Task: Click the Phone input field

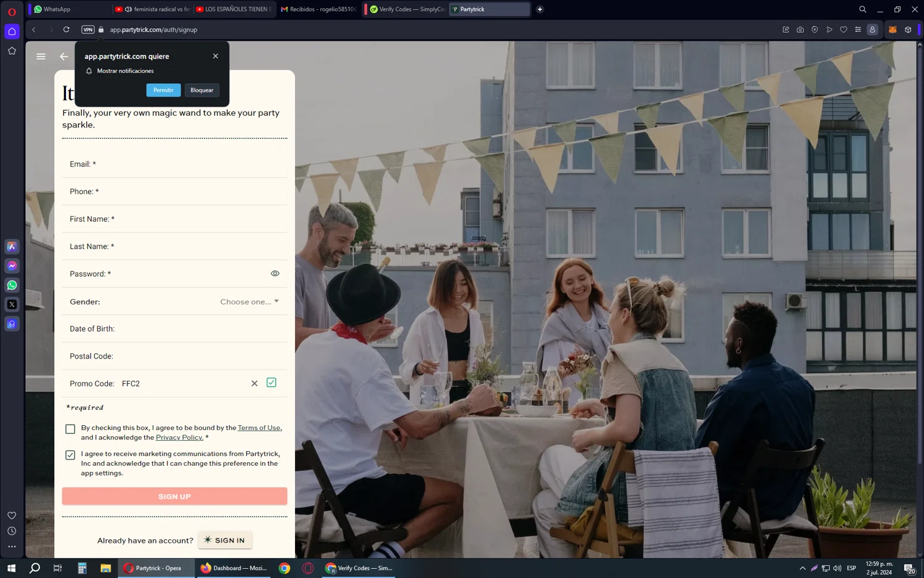Action: coord(174,192)
